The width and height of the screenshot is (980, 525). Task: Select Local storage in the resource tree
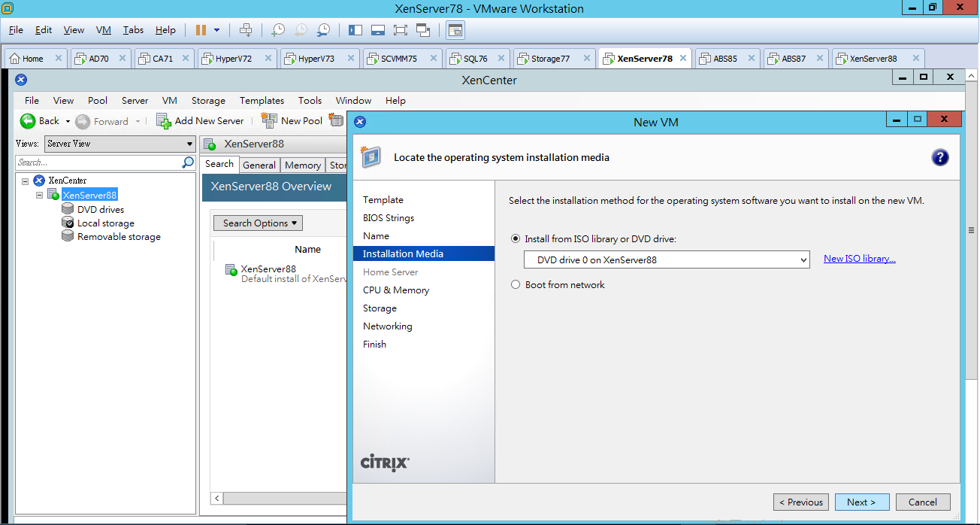point(106,223)
